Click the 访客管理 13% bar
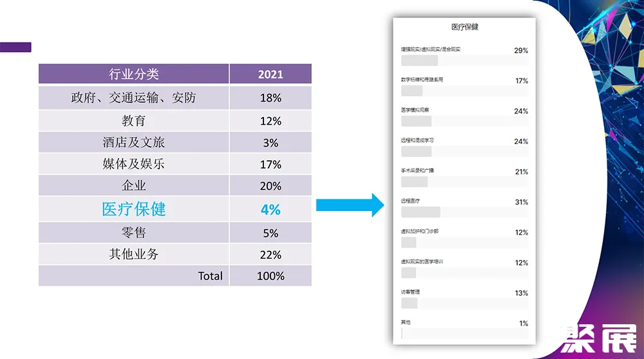The width and height of the screenshot is (644, 359). [464, 303]
